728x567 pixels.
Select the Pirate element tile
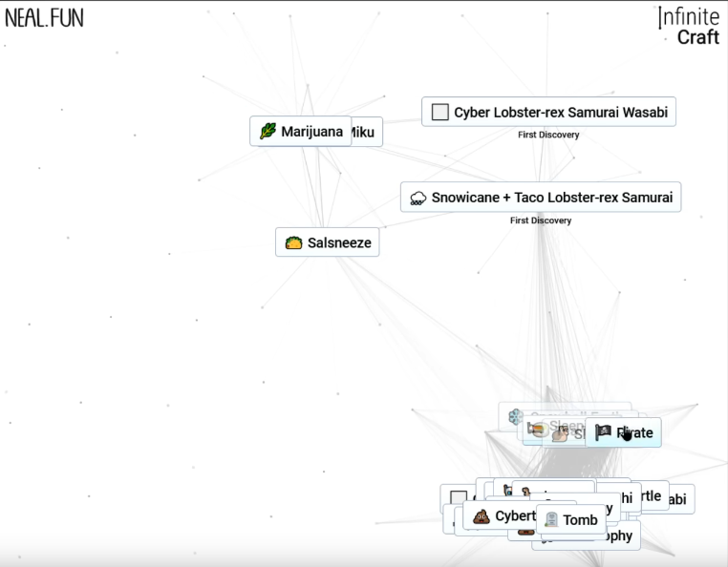click(x=623, y=432)
